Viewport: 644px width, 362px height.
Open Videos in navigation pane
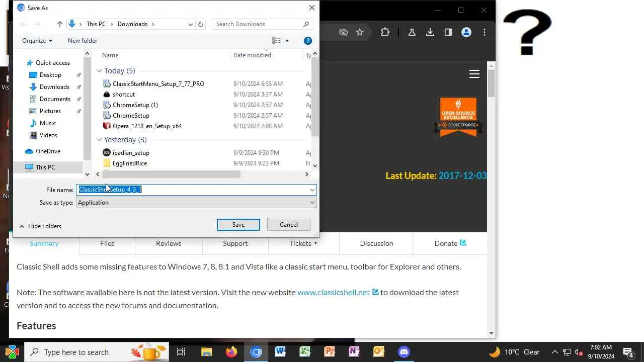48,135
